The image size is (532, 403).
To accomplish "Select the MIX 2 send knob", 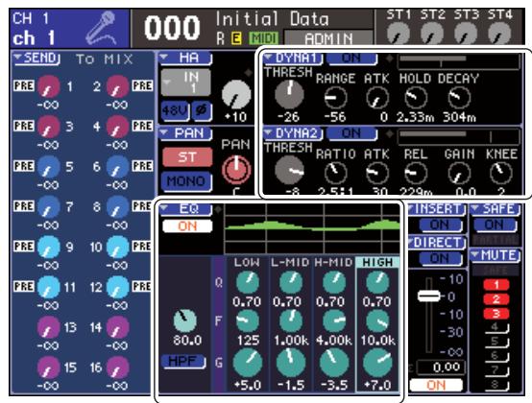I will click(118, 86).
